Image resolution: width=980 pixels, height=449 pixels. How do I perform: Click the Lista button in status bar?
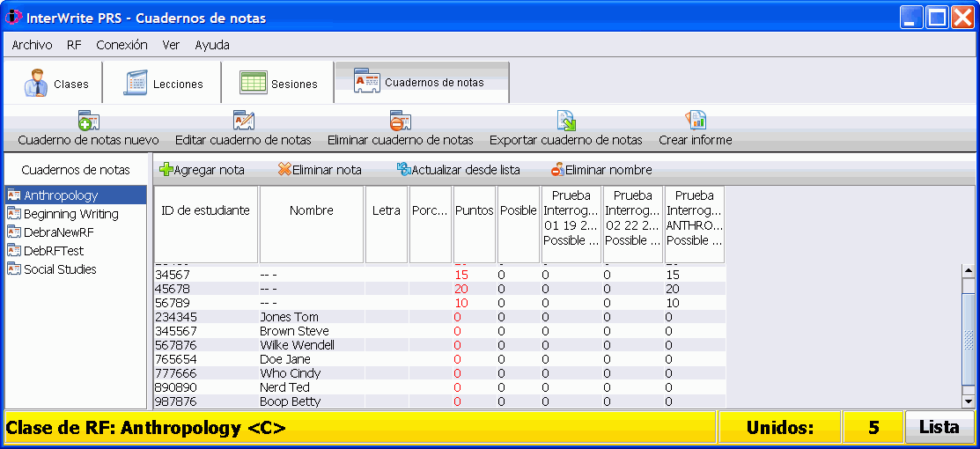[x=939, y=428]
